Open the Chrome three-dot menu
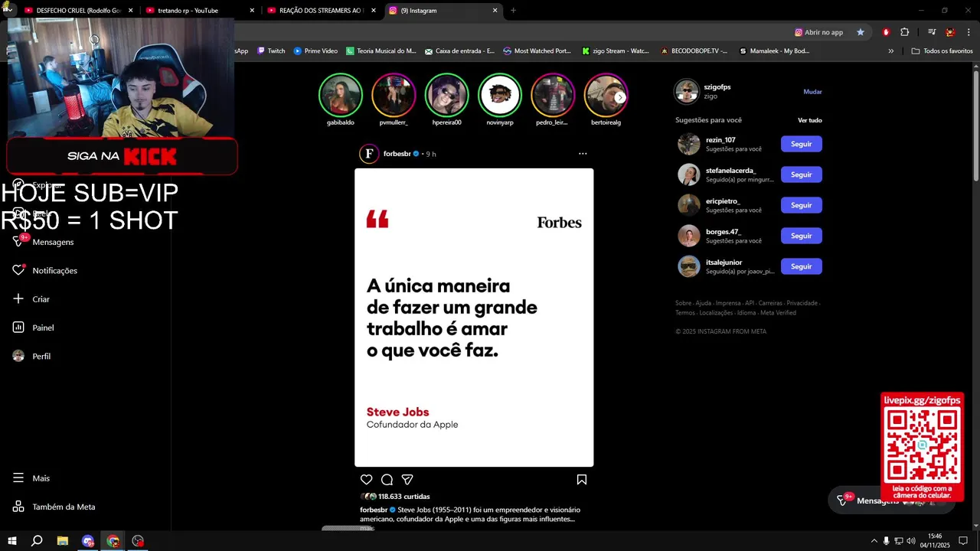980x551 pixels. point(969,32)
